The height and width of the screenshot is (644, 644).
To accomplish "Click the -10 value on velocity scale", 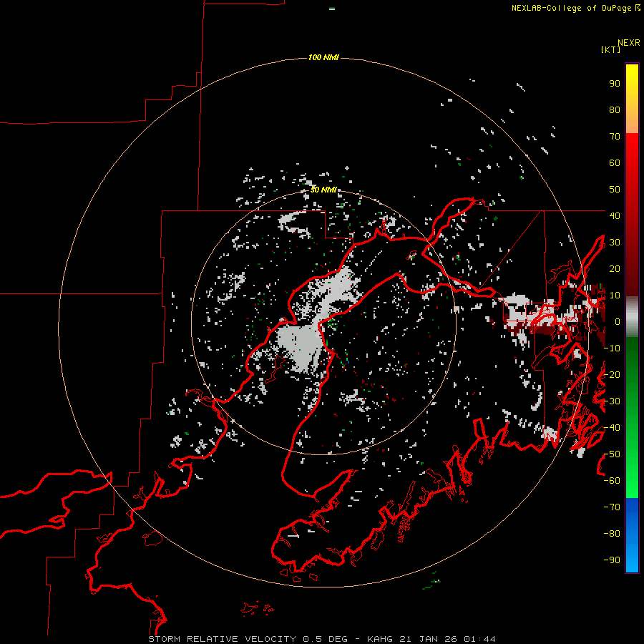I will [612, 348].
